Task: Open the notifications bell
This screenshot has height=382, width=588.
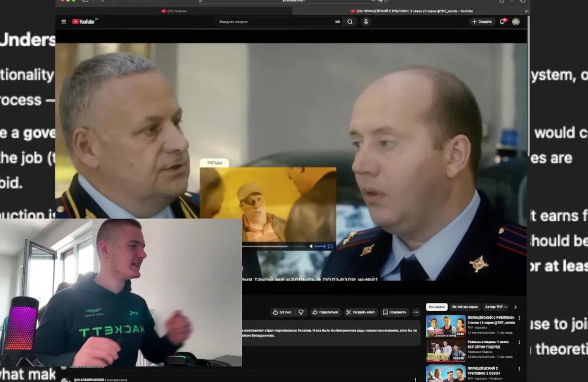Action: (x=503, y=22)
